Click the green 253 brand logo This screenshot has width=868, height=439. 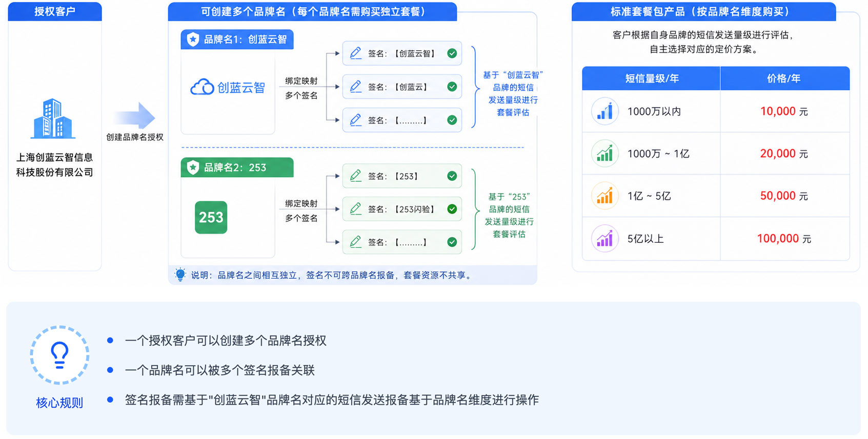click(211, 217)
